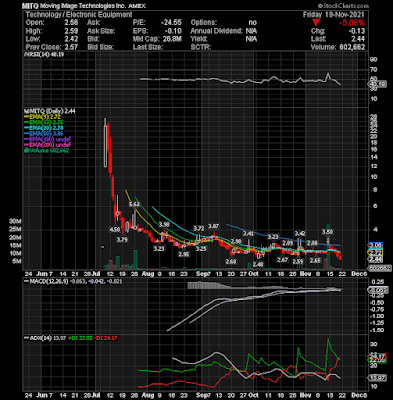Image resolution: width=393 pixels, height=400 pixels.
Task: Click the Volume: 602,662 entry in header
Action: point(338,47)
